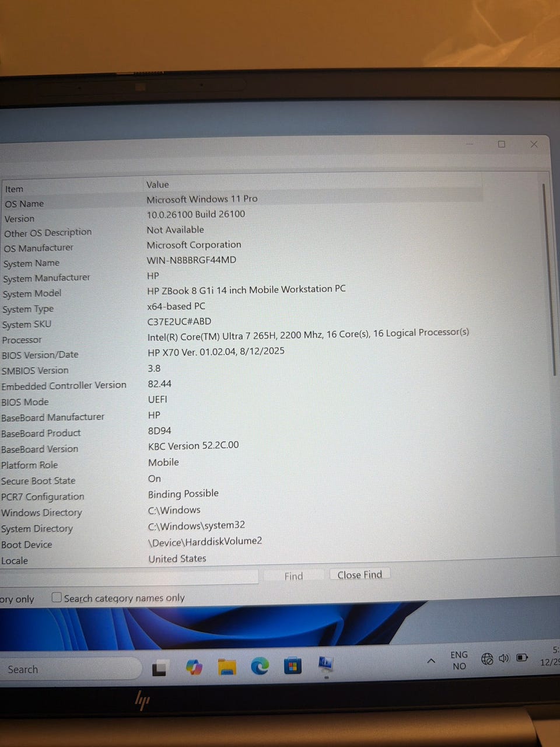Click the HP ZBook 8 G1i model value
This screenshot has width=560, height=747.
pyautogui.click(x=246, y=289)
